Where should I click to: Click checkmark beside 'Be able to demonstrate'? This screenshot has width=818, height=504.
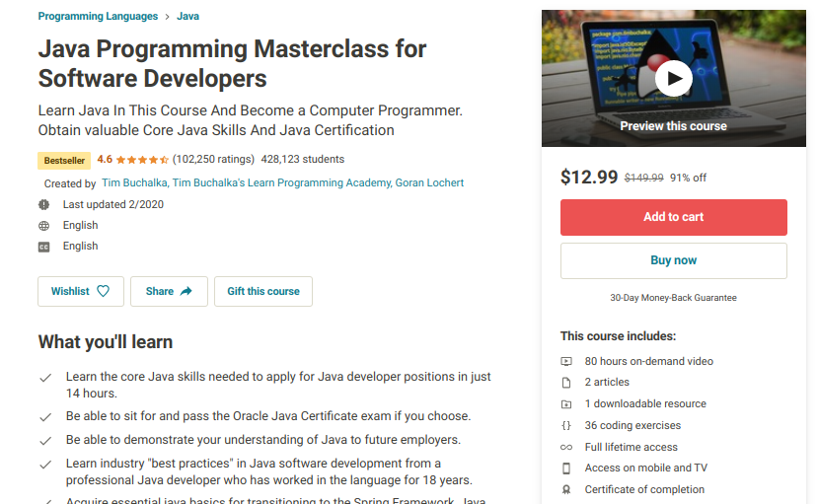tap(45, 441)
